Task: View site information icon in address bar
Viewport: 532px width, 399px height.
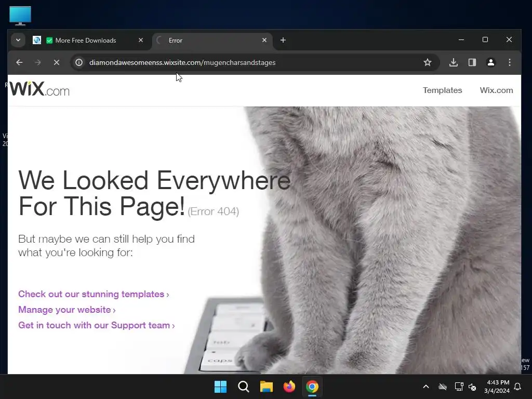Action: tap(79, 62)
